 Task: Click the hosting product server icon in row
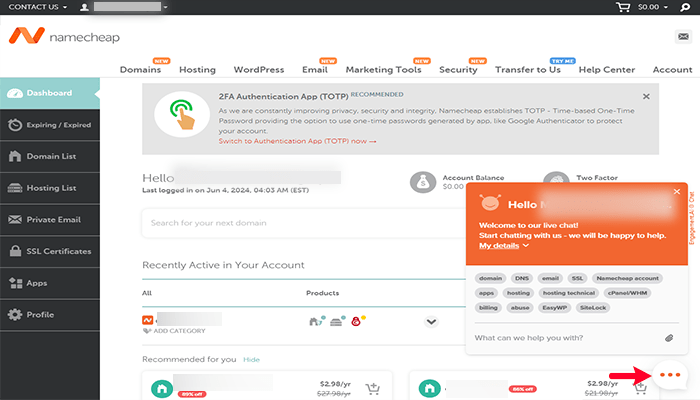tap(337, 321)
